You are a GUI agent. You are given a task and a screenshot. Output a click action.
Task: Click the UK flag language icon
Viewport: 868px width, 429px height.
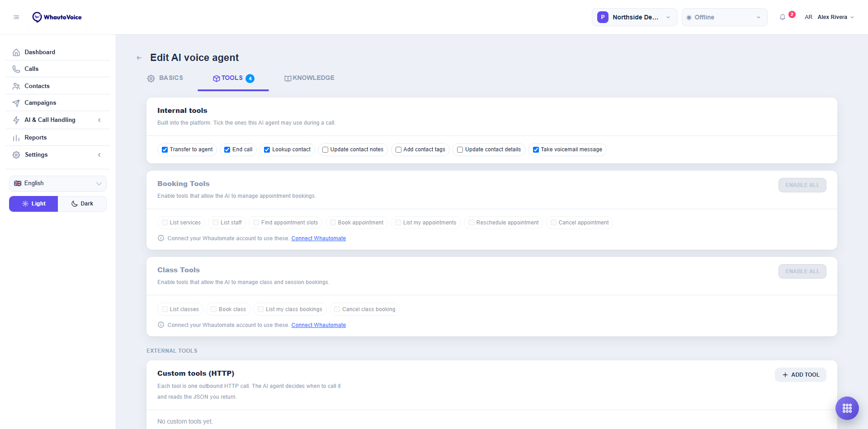point(18,183)
